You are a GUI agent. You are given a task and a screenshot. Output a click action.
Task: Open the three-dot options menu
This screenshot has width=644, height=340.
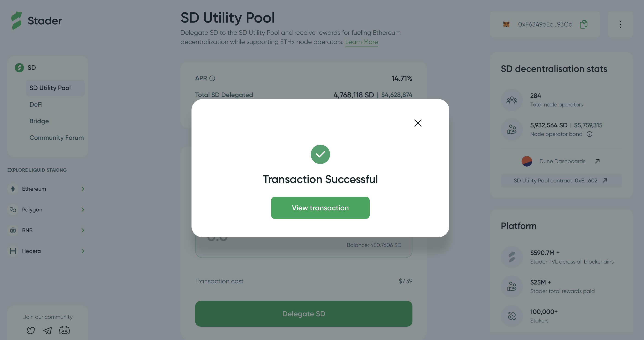point(620,24)
